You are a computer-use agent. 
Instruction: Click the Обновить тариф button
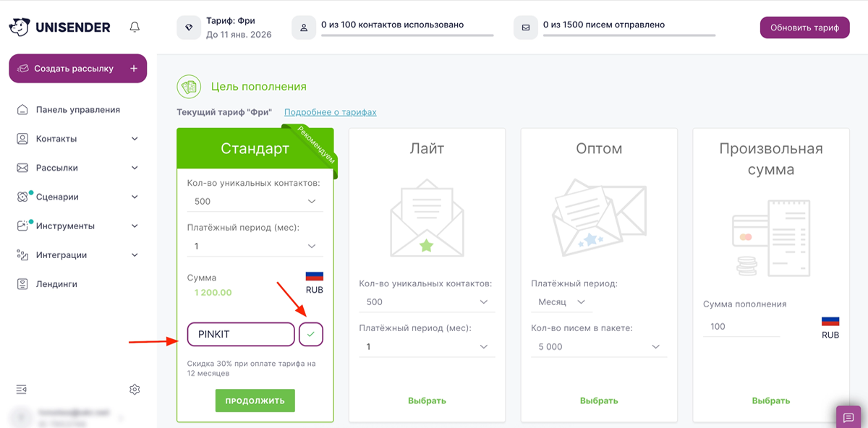click(x=804, y=27)
